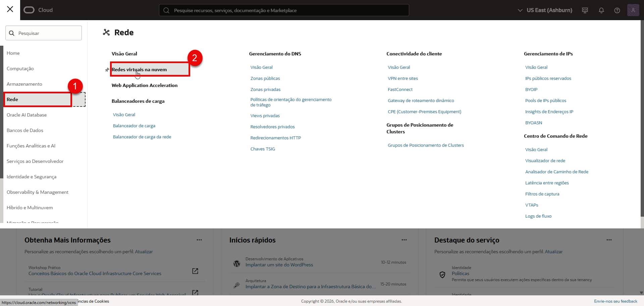The image size is (644, 306).
Task: Open Views privadas
Action: [x=265, y=116]
